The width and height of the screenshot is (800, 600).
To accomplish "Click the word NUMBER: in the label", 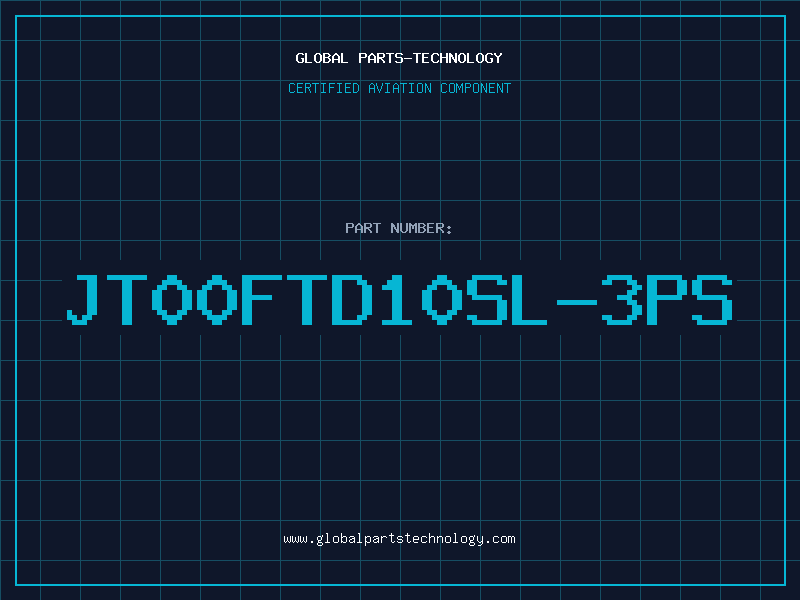I will [421, 228].
